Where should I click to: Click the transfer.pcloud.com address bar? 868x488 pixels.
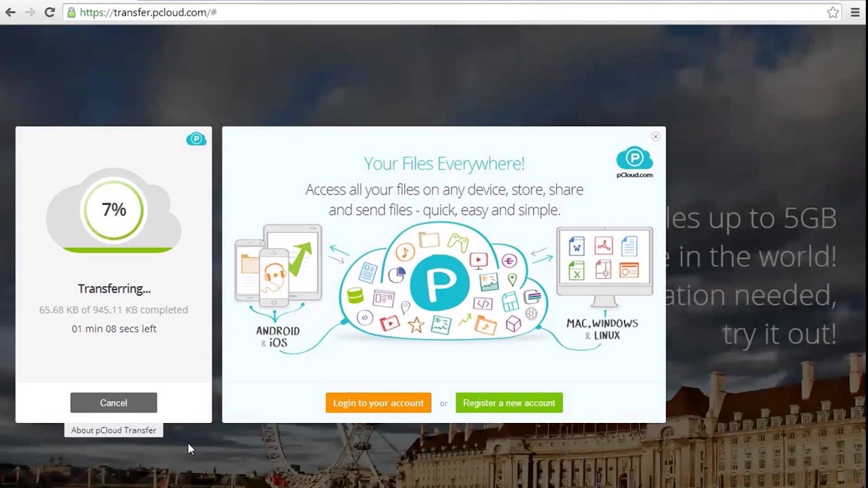[453, 12]
